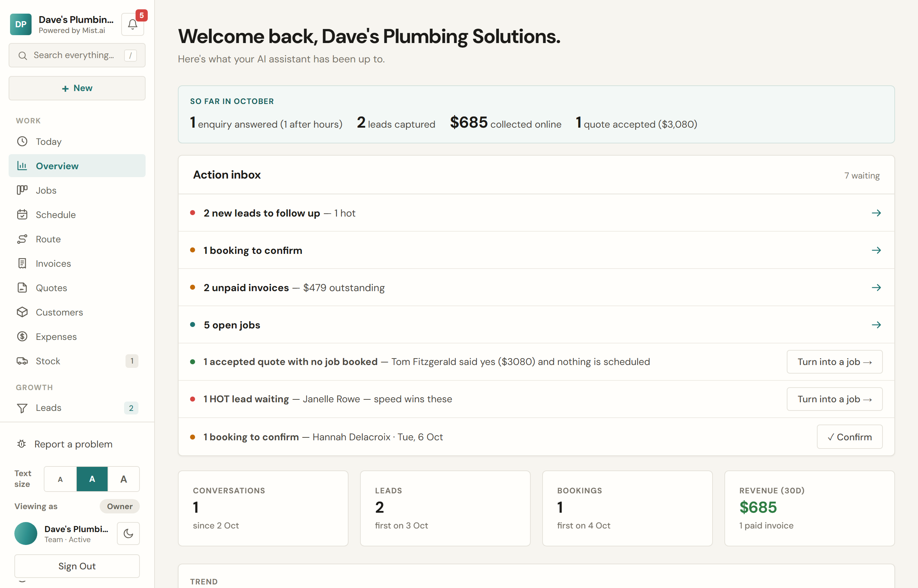This screenshot has height=588, width=918.
Task: Open the Schedule calendar icon
Action: [x=22, y=214]
